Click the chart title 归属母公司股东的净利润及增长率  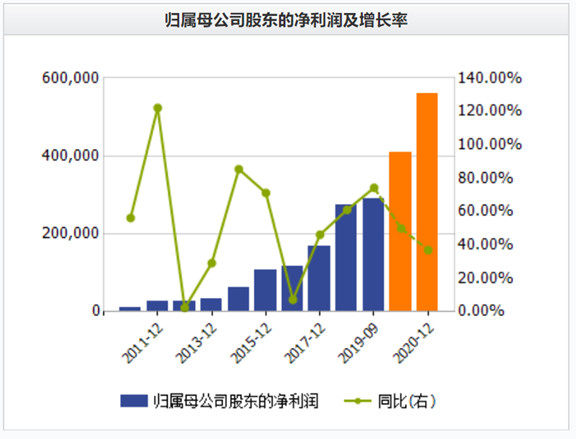286,19
